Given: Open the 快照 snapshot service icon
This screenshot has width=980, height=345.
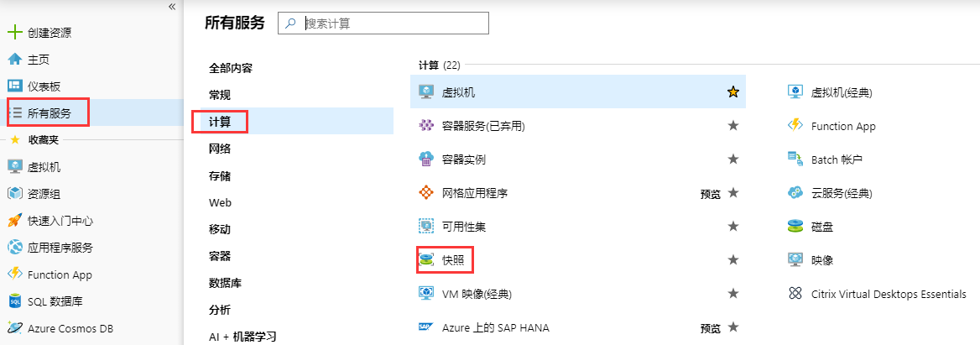Looking at the screenshot, I should pos(426,260).
